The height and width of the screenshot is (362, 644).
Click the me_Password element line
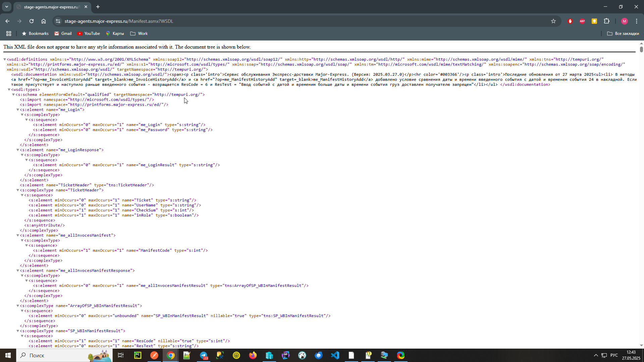(123, 130)
